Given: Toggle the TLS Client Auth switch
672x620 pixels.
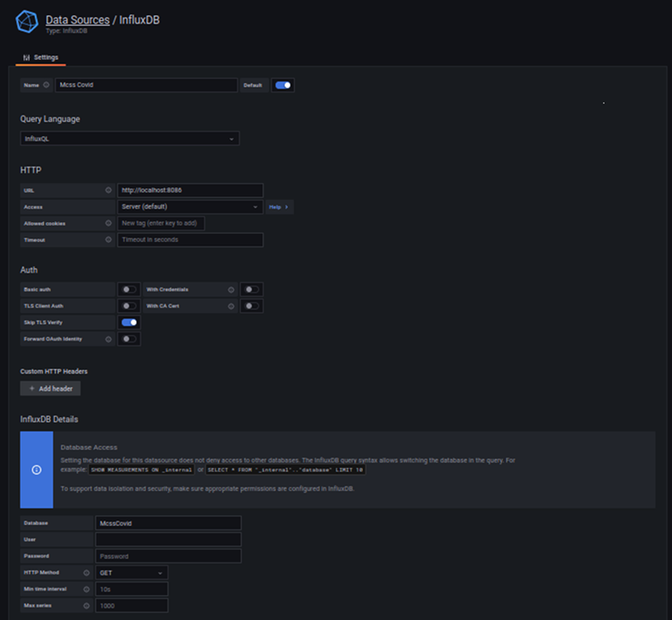Looking at the screenshot, I should tap(129, 306).
